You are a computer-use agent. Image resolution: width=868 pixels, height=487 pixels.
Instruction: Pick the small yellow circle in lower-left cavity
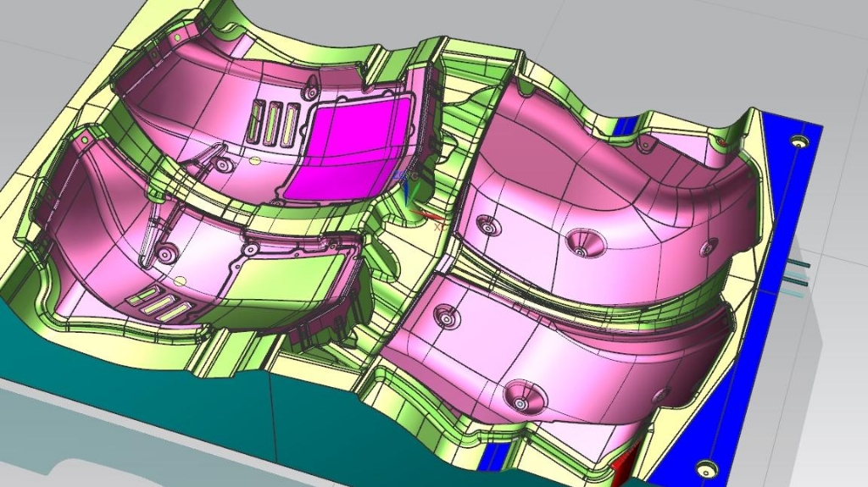pos(181,280)
